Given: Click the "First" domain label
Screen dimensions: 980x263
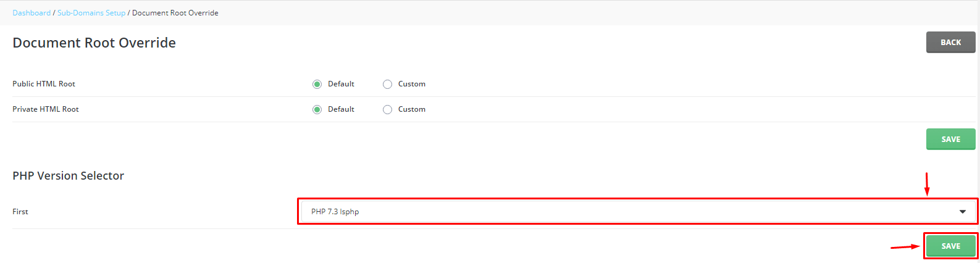Looking at the screenshot, I should click(x=20, y=212).
